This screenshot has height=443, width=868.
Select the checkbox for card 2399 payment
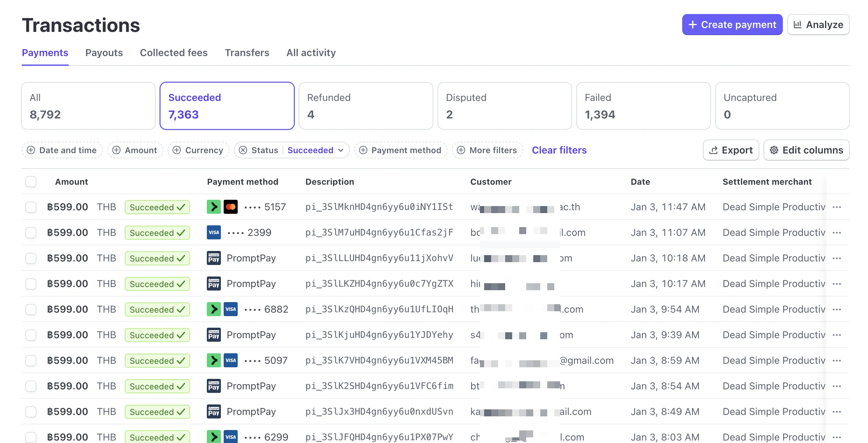[x=31, y=232]
